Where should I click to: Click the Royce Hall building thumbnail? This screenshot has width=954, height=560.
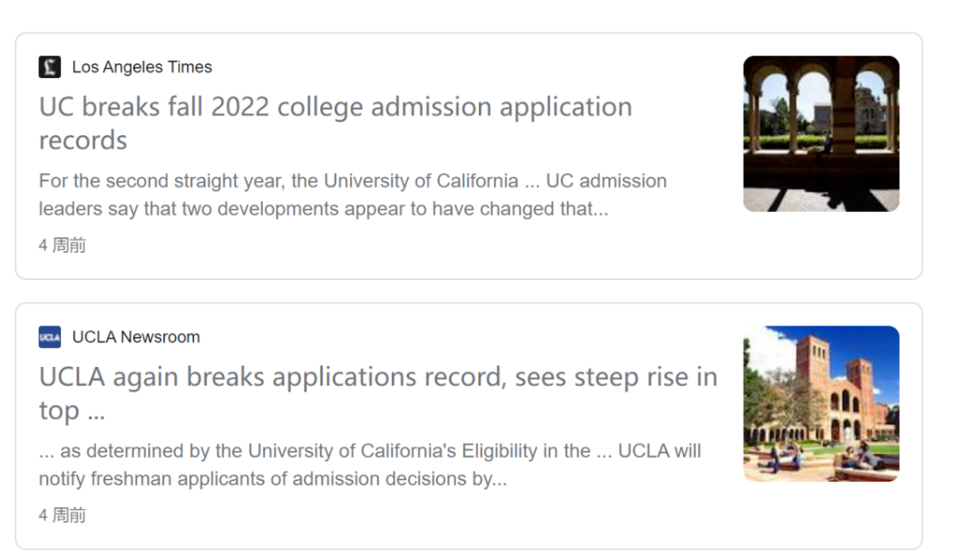tap(822, 404)
